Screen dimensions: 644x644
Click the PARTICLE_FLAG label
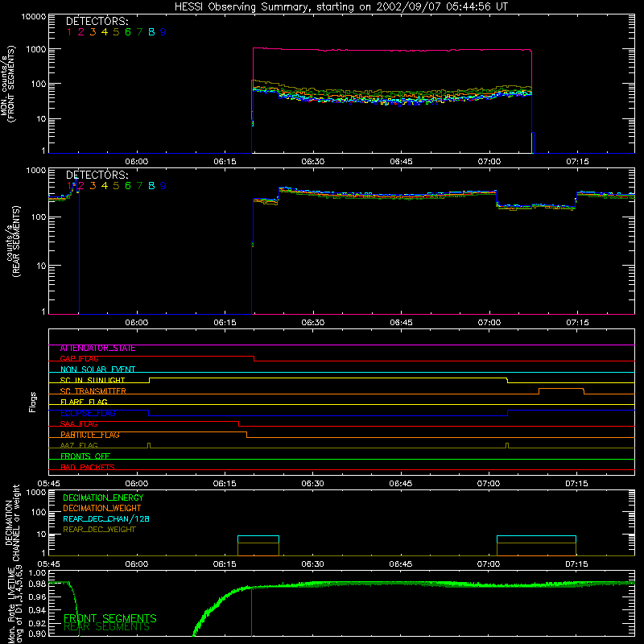click(x=90, y=435)
